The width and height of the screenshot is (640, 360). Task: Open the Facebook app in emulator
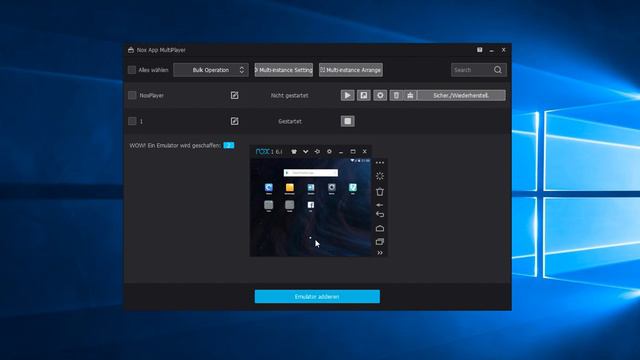pyautogui.click(x=311, y=205)
